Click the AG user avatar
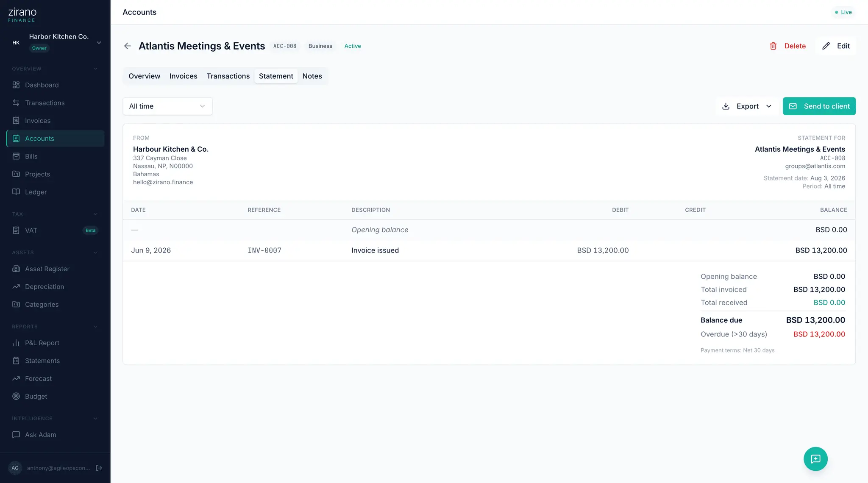 (x=15, y=468)
